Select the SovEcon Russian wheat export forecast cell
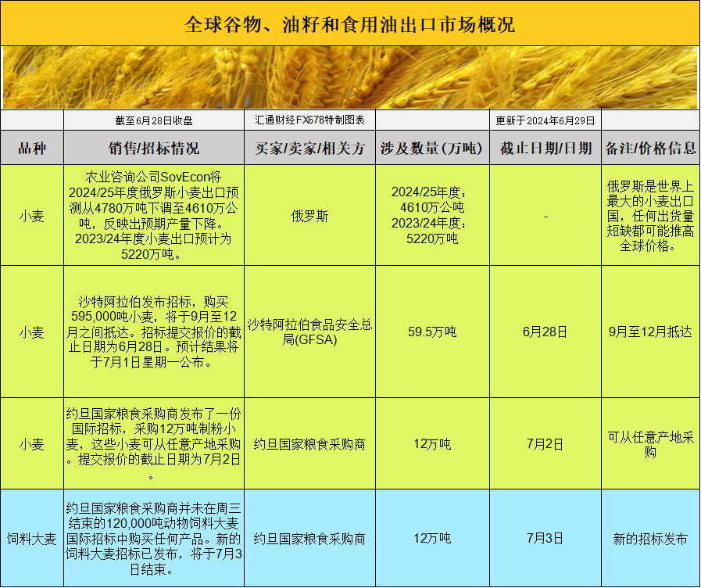The height and width of the screenshot is (588, 701). [154, 216]
